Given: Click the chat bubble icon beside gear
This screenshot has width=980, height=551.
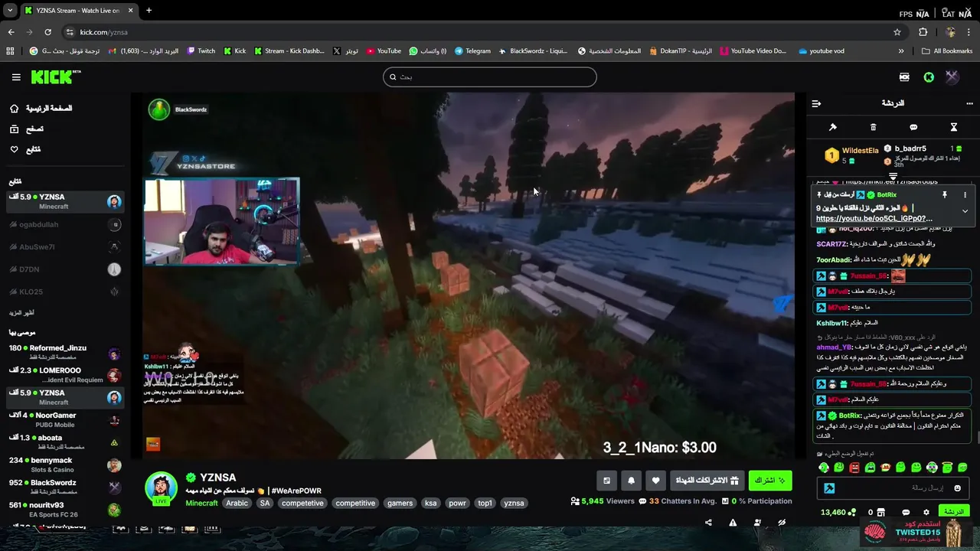Looking at the screenshot, I should click(906, 512).
